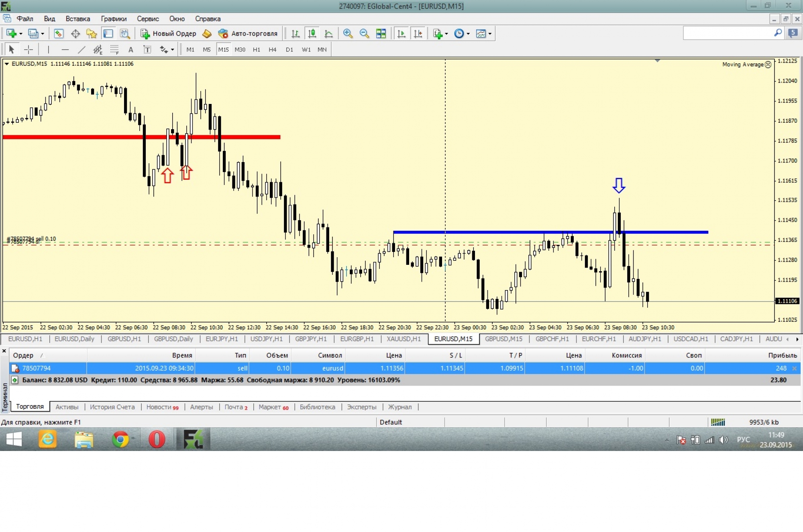803x532 pixels.
Task: Expand the arrows objects dropdown
Action: tap(172, 50)
